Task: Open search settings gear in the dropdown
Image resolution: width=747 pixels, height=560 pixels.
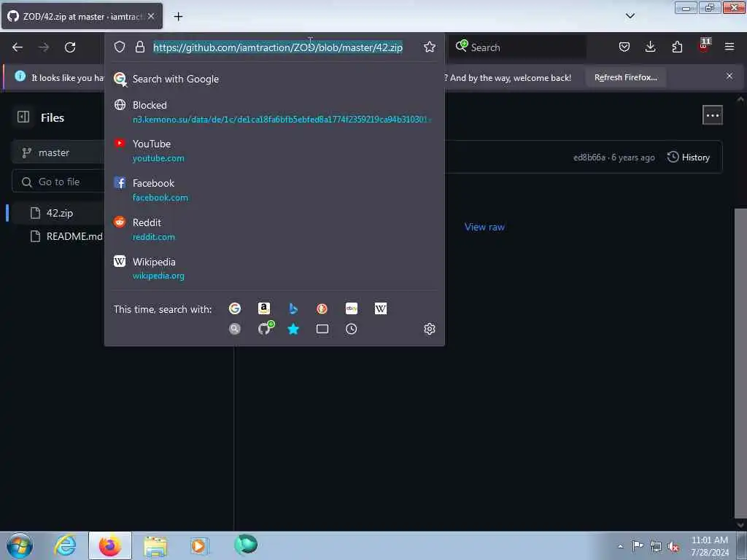Action: click(429, 329)
